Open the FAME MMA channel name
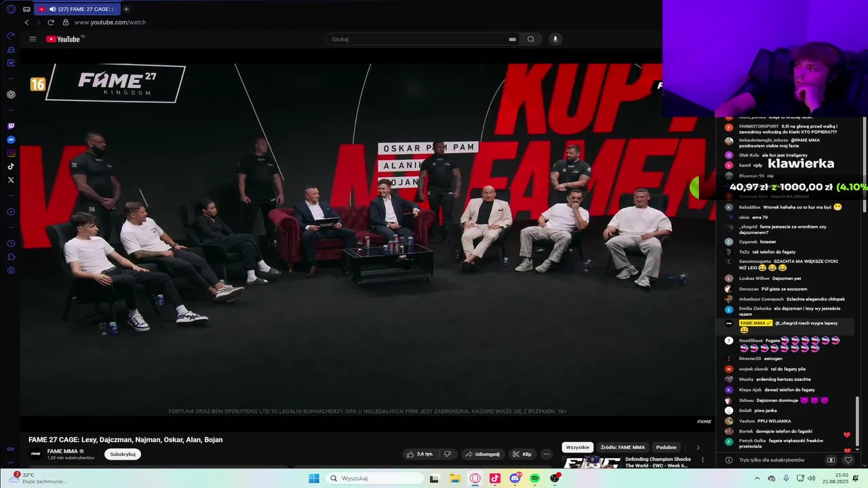Viewport: 868px width, 488px height. pos(62,451)
